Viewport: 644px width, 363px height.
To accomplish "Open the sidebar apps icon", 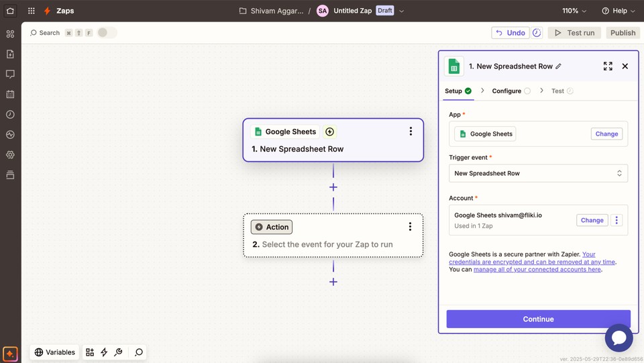I will 10,34.
